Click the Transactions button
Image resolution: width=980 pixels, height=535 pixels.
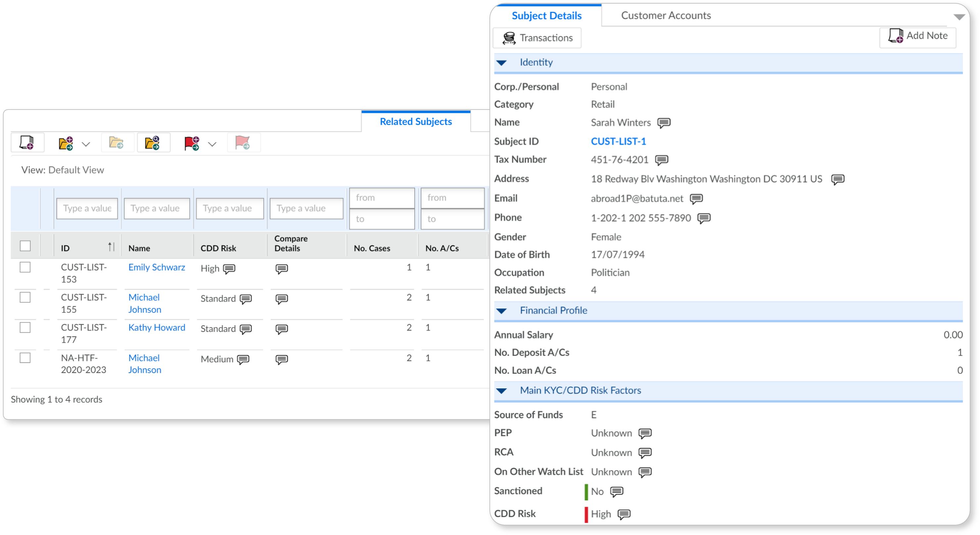point(537,38)
